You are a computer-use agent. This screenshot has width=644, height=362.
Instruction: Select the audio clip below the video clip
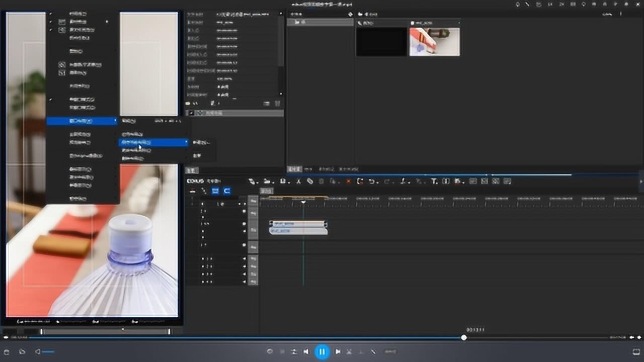click(x=298, y=231)
